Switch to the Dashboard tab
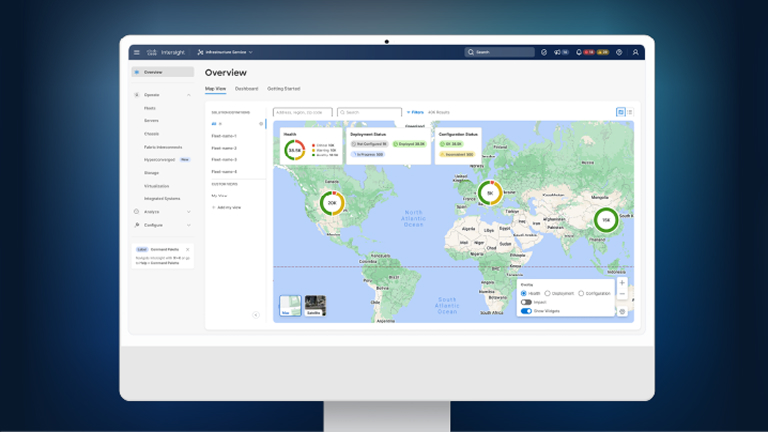 (246, 89)
